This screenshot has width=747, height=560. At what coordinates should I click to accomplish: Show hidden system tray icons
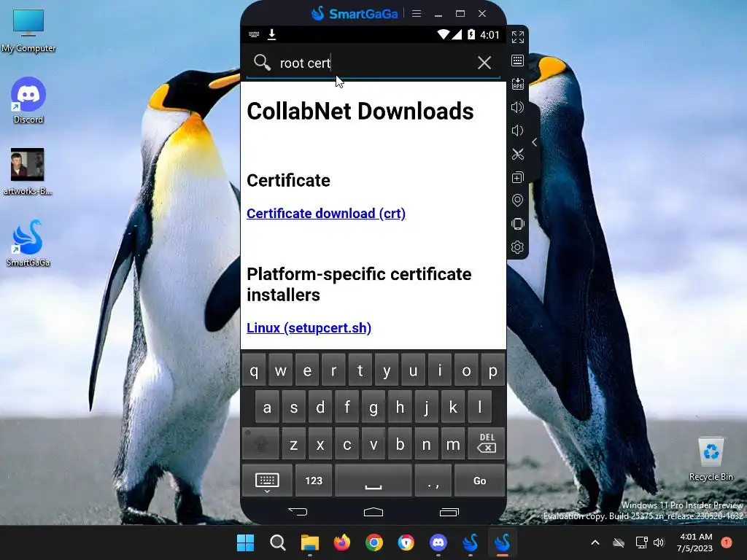tap(595, 542)
